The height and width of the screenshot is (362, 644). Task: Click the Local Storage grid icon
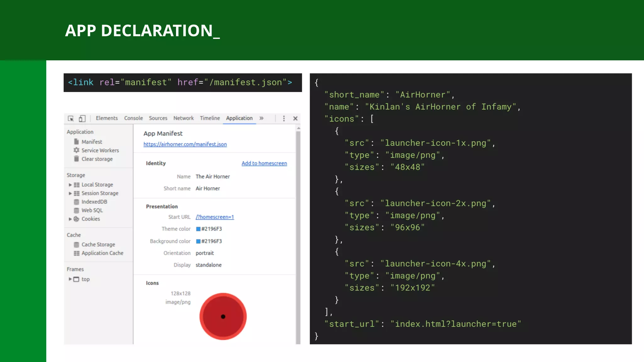(x=76, y=185)
